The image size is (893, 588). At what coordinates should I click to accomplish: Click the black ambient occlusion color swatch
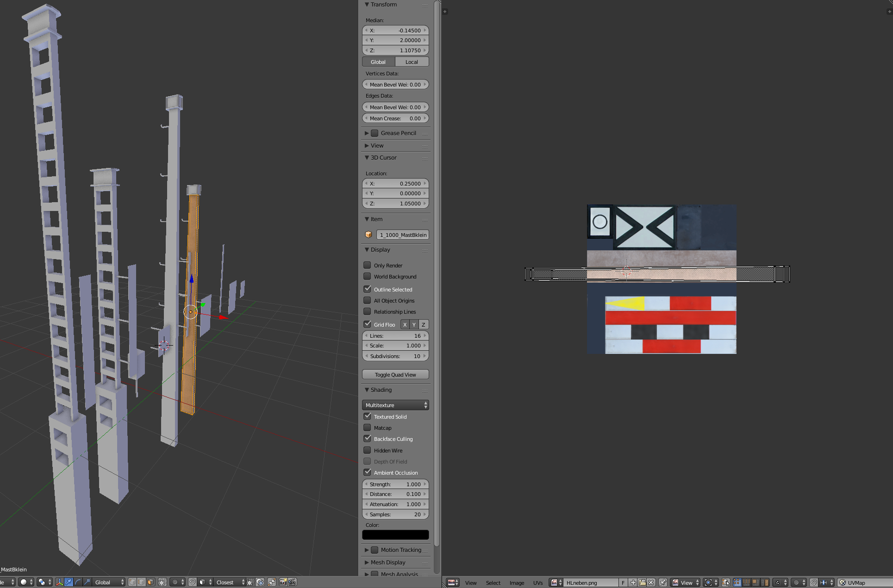(395, 535)
